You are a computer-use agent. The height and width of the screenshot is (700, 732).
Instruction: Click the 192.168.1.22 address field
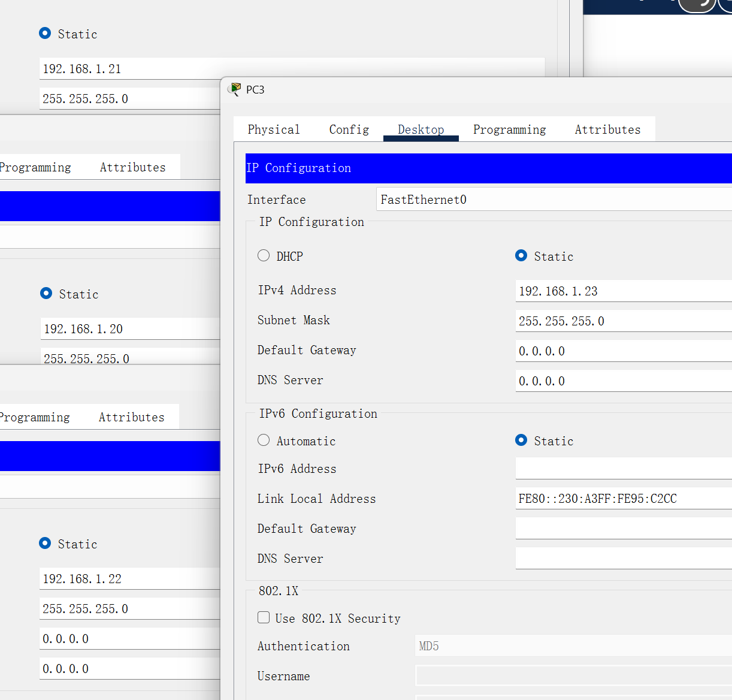[x=130, y=579]
